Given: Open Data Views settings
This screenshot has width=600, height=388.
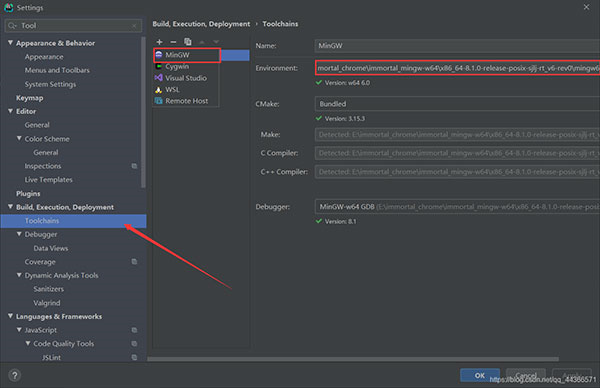Looking at the screenshot, I should pos(51,248).
